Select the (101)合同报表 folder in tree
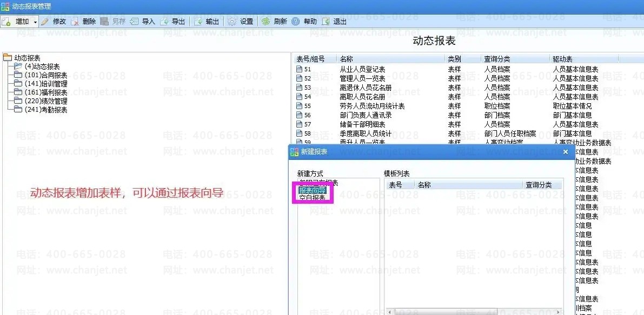This screenshot has width=644, height=315. (45, 75)
